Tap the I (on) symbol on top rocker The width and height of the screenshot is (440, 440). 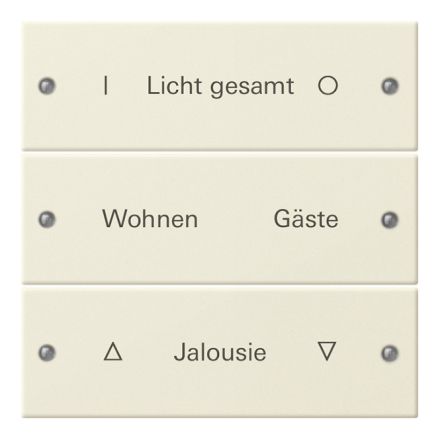(x=106, y=86)
